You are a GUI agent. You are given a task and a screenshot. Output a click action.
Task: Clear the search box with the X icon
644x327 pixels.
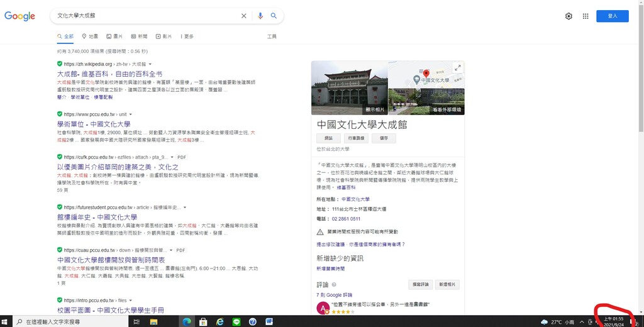[243, 16]
